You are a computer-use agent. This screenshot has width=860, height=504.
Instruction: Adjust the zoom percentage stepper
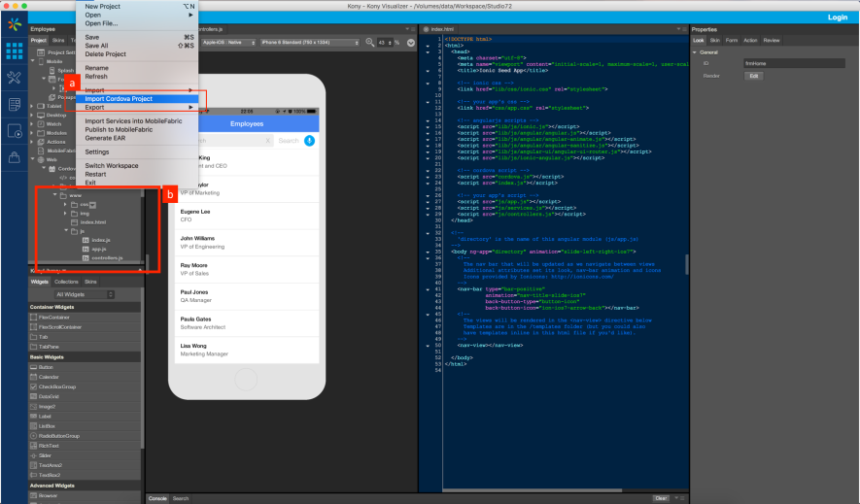(x=390, y=42)
